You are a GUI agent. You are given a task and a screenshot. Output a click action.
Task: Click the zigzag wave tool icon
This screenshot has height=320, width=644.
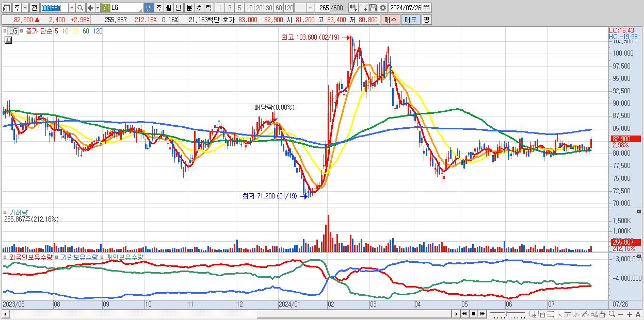(577, 314)
